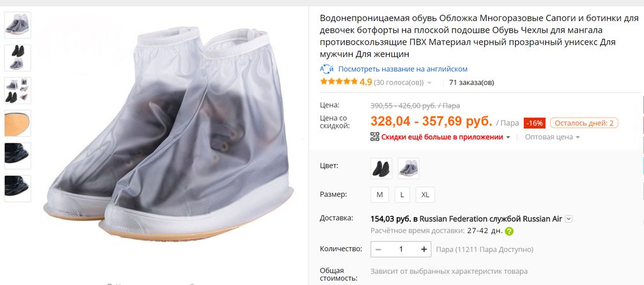The height and width of the screenshot is (285, 644).
Task: Open the first transparent boots thumbnail
Action: pos(17,26)
